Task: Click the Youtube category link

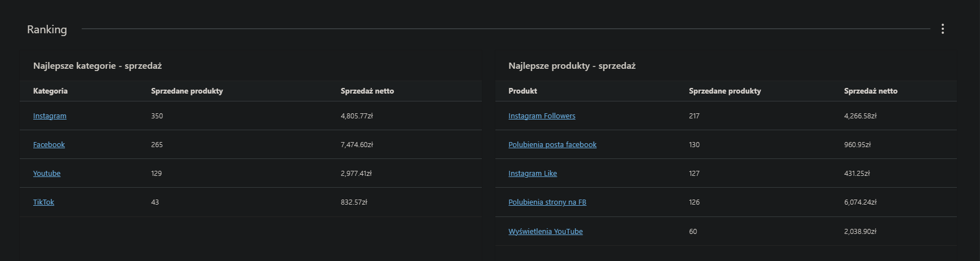Action: [47, 173]
